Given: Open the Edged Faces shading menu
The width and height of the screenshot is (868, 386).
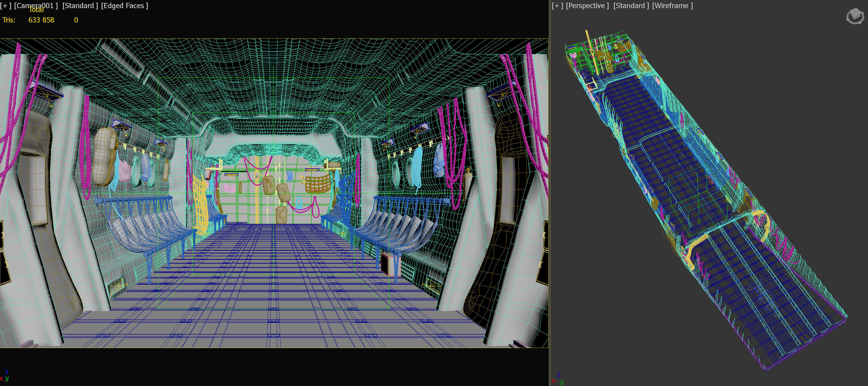Looking at the screenshot, I should (x=124, y=6).
